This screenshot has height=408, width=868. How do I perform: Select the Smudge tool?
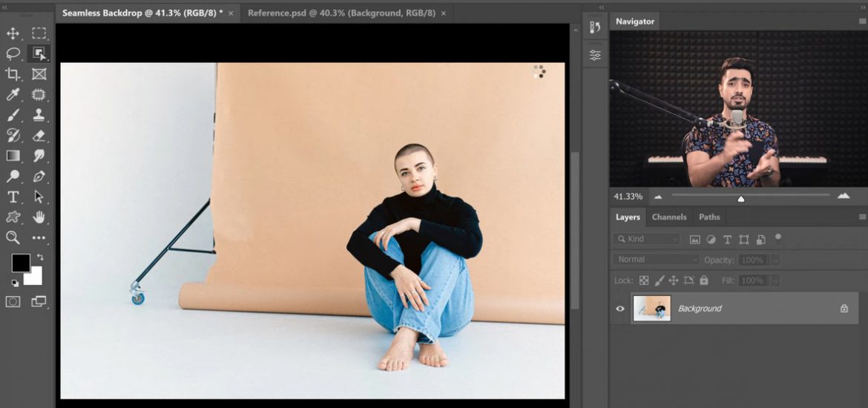click(39, 156)
